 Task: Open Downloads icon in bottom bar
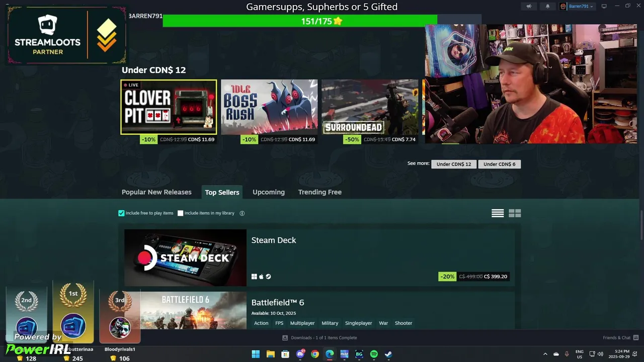click(285, 338)
